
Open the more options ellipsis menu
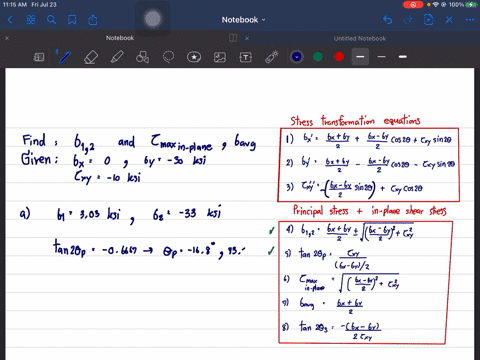(x=470, y=20)
